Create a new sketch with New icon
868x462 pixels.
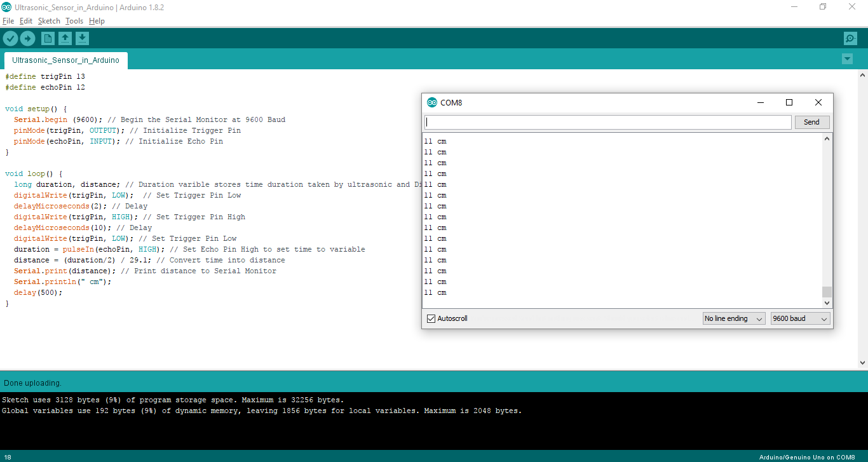48,39
